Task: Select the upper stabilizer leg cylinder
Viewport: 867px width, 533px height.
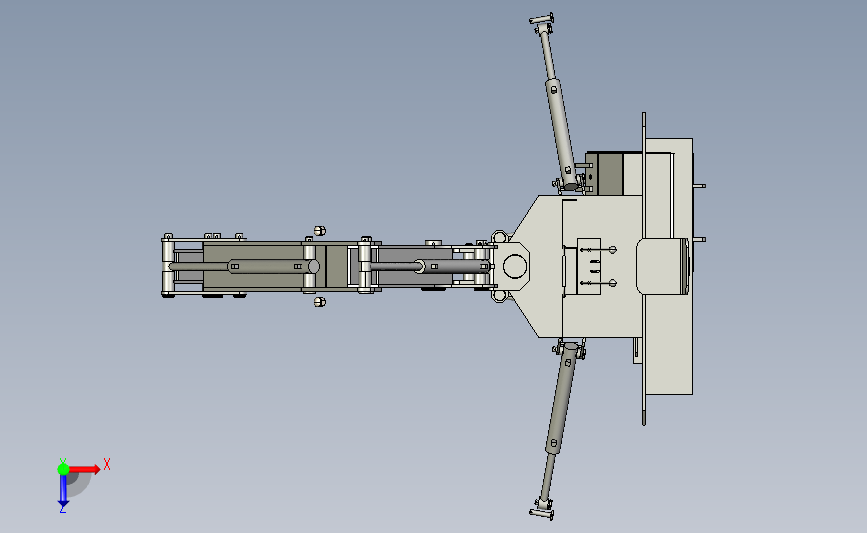Action: point(560,133)
